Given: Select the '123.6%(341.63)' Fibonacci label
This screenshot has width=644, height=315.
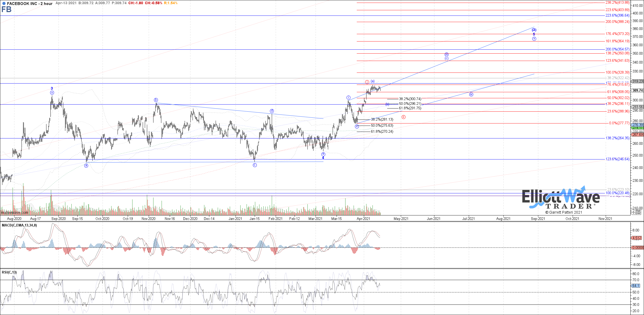Looking at the screenshot, I should [x=617, y=61].
